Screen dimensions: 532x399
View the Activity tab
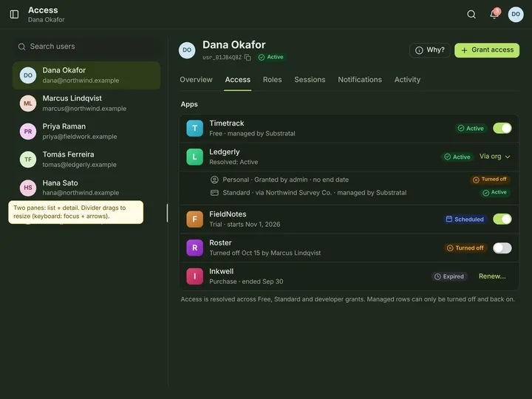pyautogui.click(x=407, y=80)
